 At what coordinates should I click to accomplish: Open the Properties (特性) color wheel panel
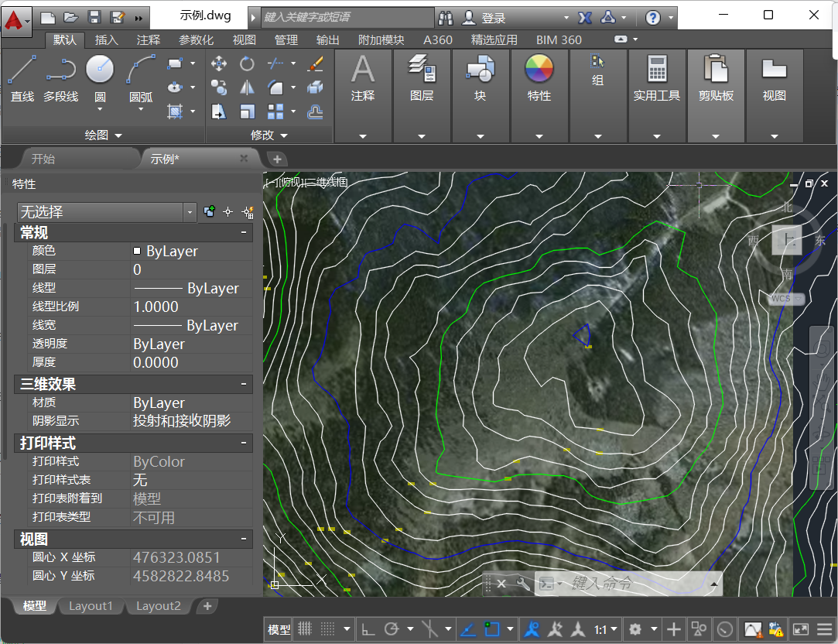[x=539, y=96]
